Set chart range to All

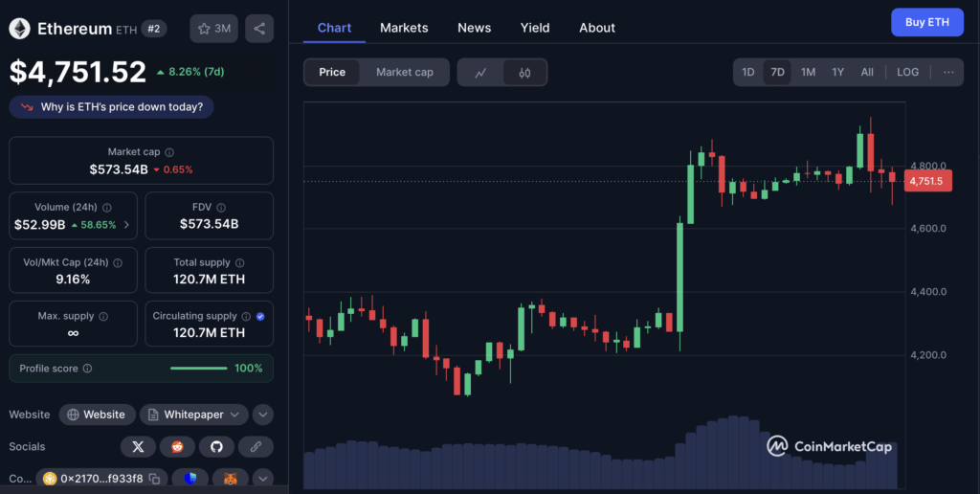coord(867,72)
